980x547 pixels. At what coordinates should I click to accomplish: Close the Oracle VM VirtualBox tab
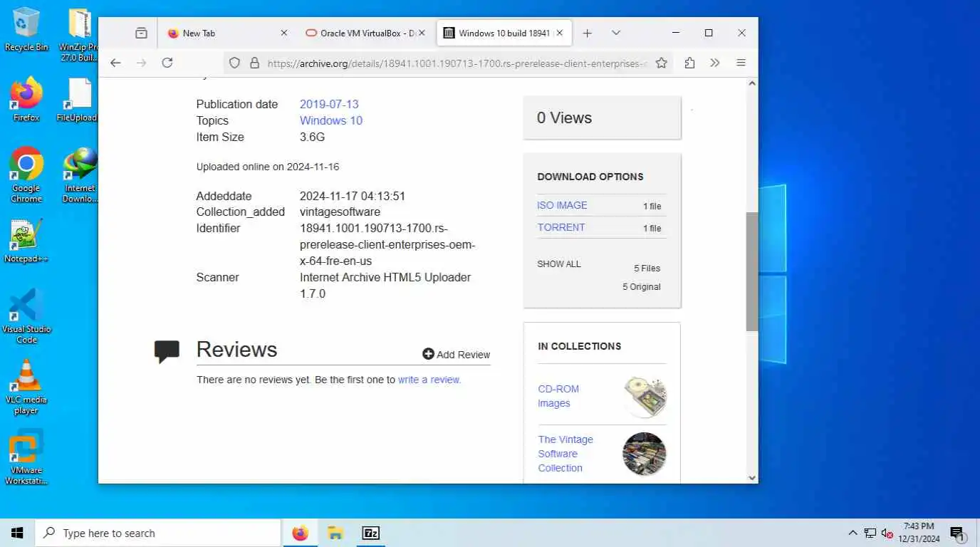pyautogui.click(x=422, y=33)
